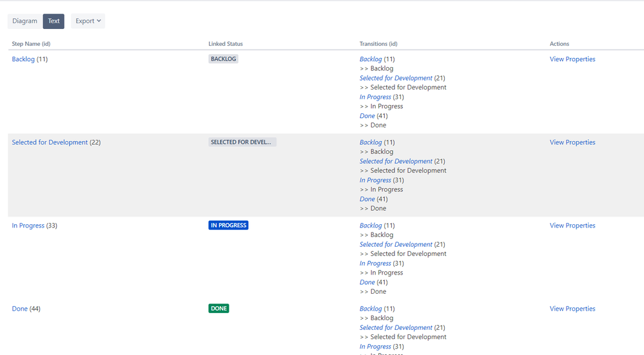Click '>> Done' destination text in In Progress row
Screen dimensions: 644x355
click(x=373, y=292)
